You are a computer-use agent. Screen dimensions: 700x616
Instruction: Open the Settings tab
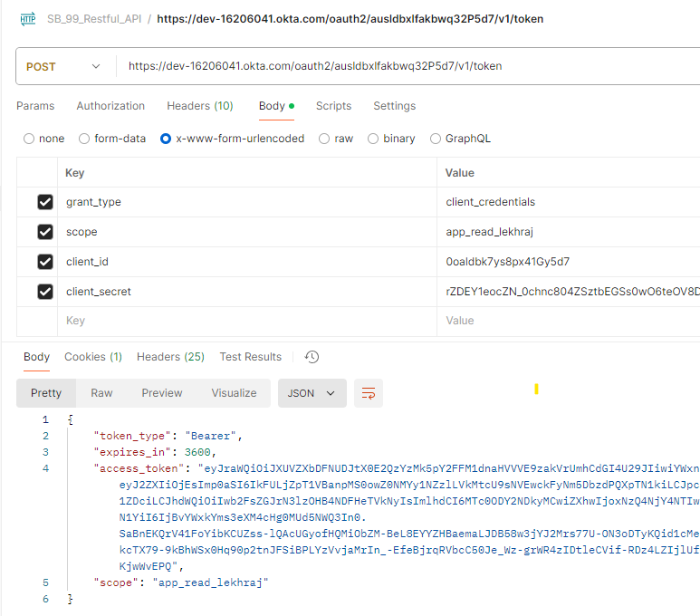395,106
